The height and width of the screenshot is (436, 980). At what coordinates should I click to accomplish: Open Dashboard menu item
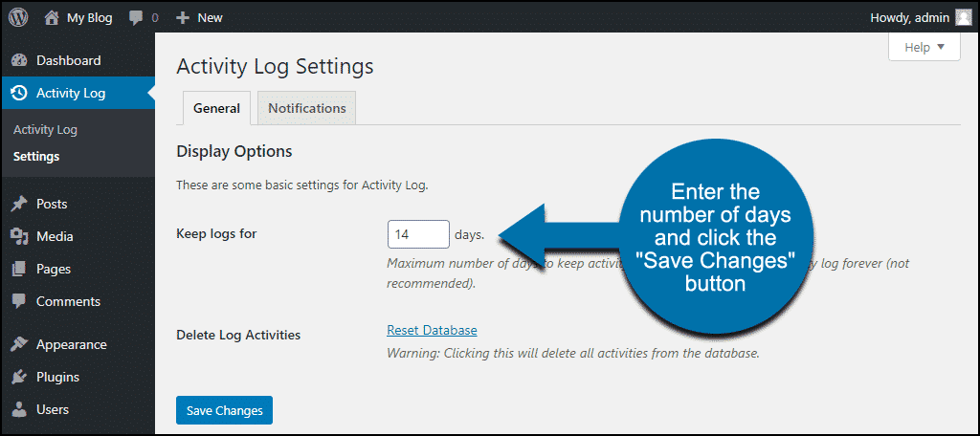[78, 60]
